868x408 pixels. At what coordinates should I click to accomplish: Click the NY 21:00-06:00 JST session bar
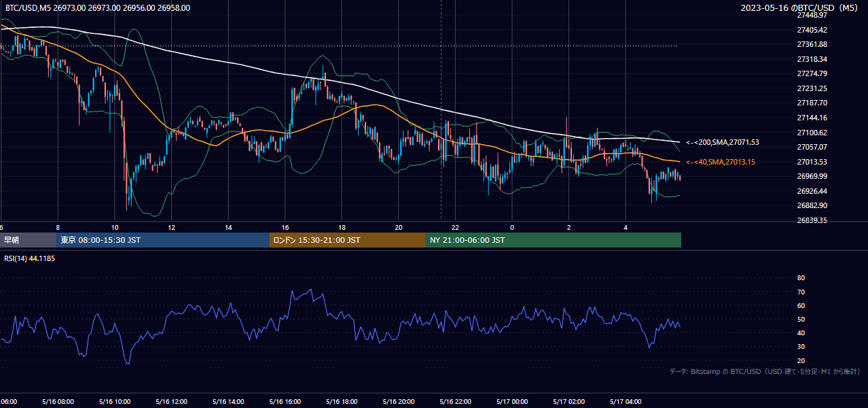click(554, 240)
